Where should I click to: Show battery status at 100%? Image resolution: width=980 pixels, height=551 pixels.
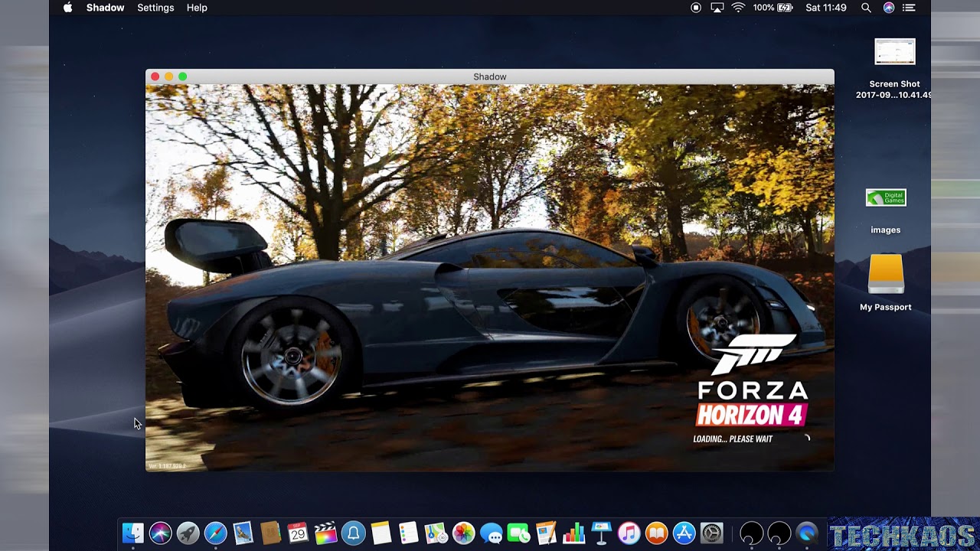pyautogui.click(x=773, y=8)
